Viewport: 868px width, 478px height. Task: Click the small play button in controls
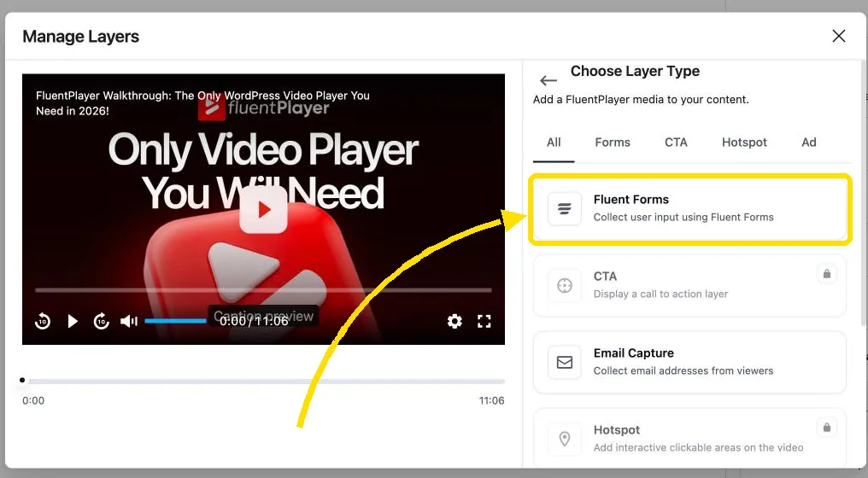[x=73, y=321]
